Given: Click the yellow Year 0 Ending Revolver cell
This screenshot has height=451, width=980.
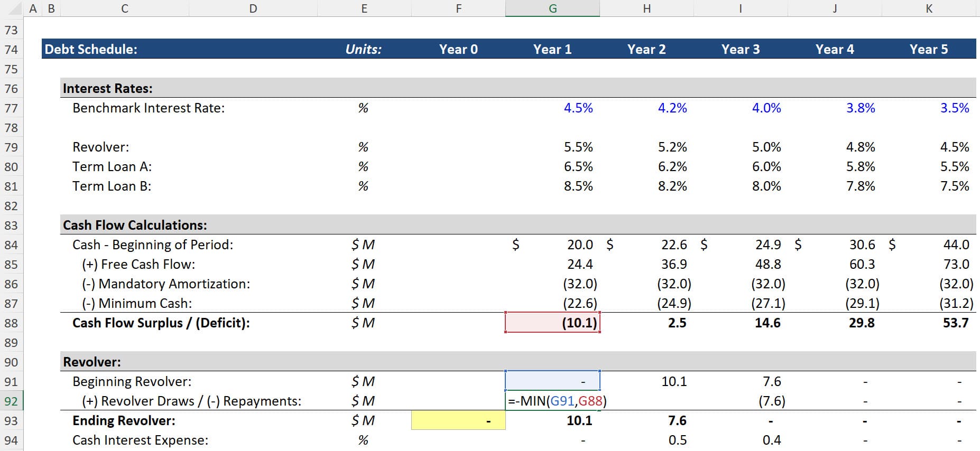Looking at the screenshot, I should tap(458, 421).
